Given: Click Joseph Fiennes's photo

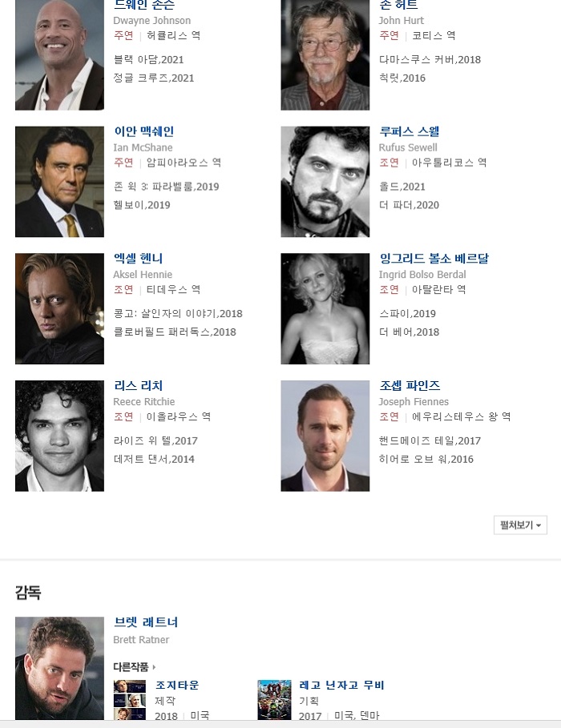Looking at the screenshot, I should (325, 436).
